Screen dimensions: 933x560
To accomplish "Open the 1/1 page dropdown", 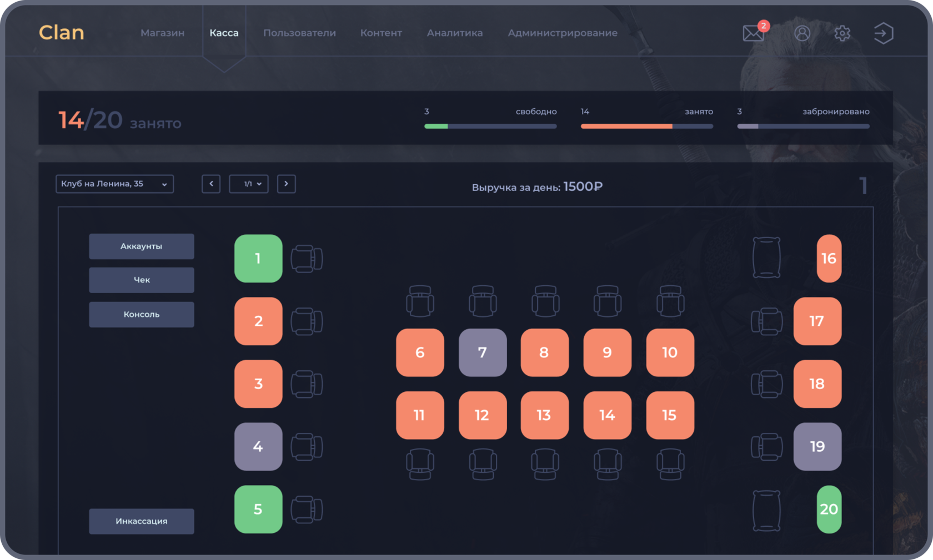I will pyautogui.click(x=249, y=184).
